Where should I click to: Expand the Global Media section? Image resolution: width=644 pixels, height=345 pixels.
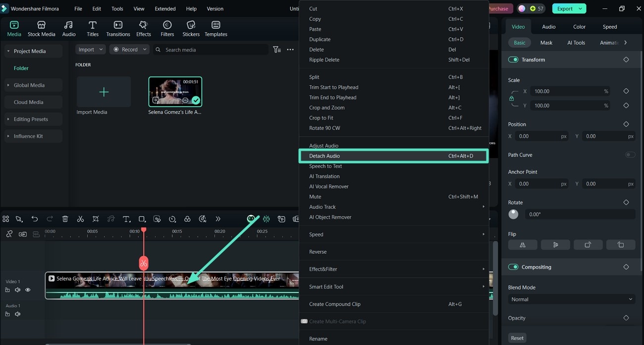(x=8, y=85)
